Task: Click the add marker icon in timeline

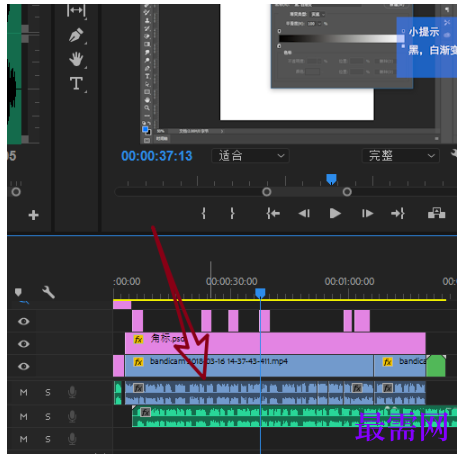Action: coord(18,292)
